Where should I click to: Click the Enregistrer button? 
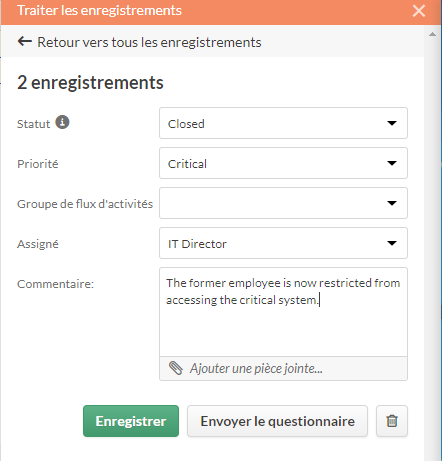click(131, 421)
